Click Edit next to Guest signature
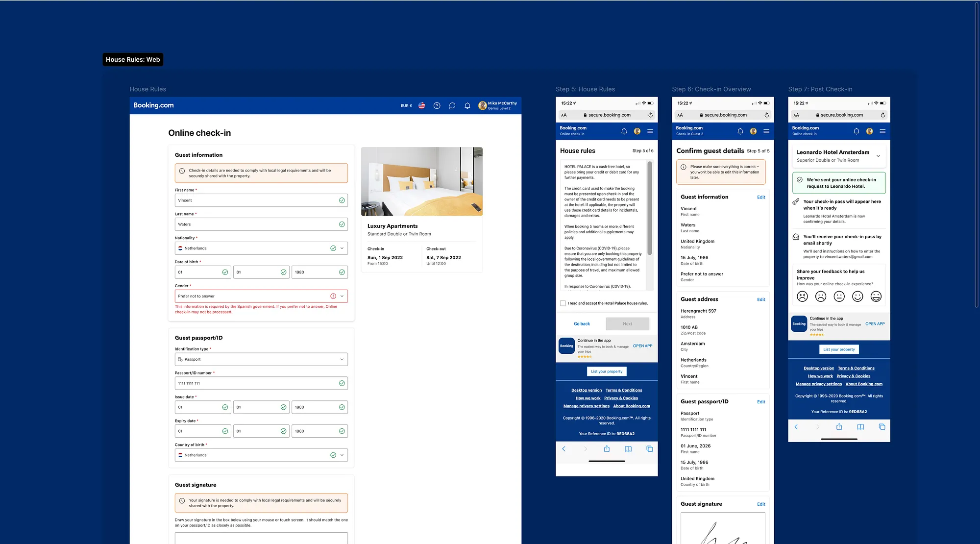This screenshot has height=544, width=980. 761,504
